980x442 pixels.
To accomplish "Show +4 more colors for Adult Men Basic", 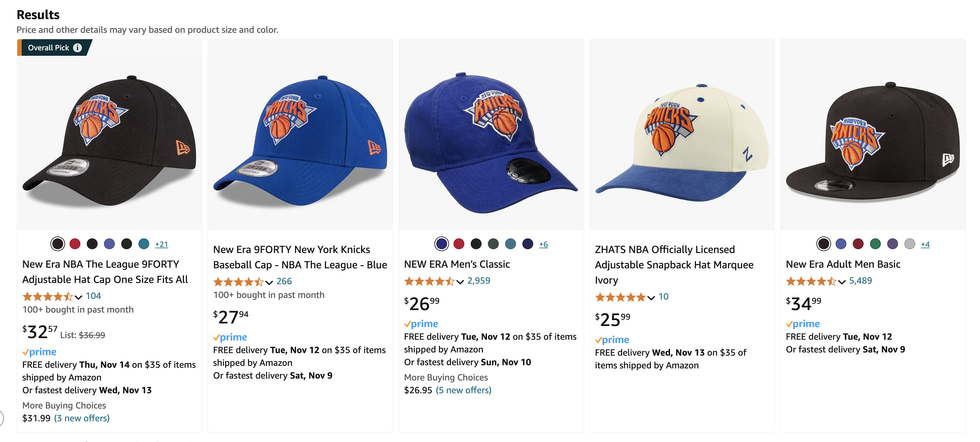I will [x=925, y=244].
